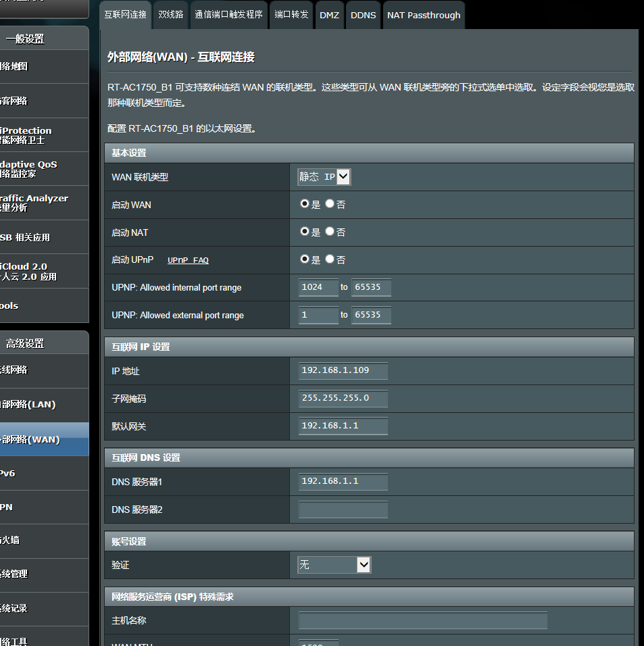
Task: Click the 外部网络(WAN) - 互联网连接 page title
Action: tap(181, 57)
